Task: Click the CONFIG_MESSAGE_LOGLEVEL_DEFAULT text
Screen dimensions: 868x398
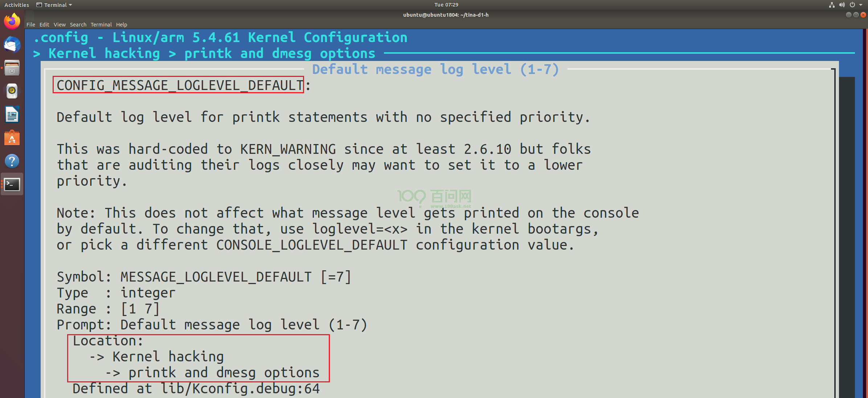Action: pyautogui.click(x=179, y=85)
